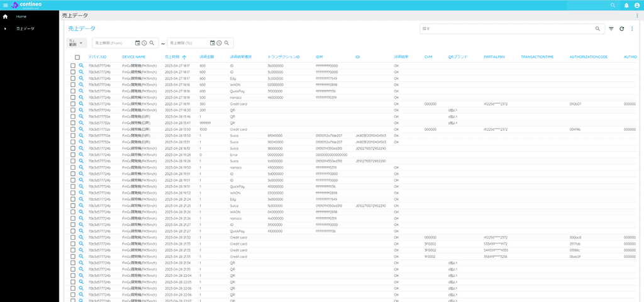
Task: Open the table three-dot options menu
Action: [x=632, y=29]
